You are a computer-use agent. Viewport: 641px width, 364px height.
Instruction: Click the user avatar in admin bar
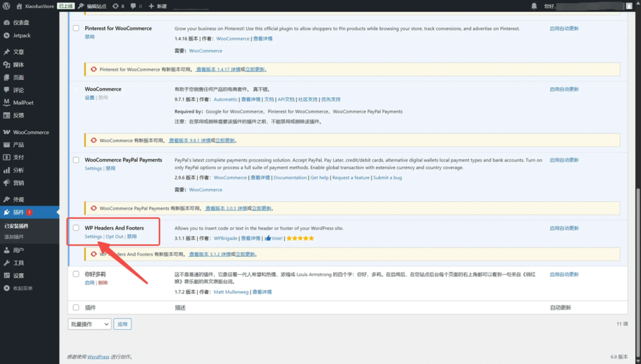(x=629, y=6)
